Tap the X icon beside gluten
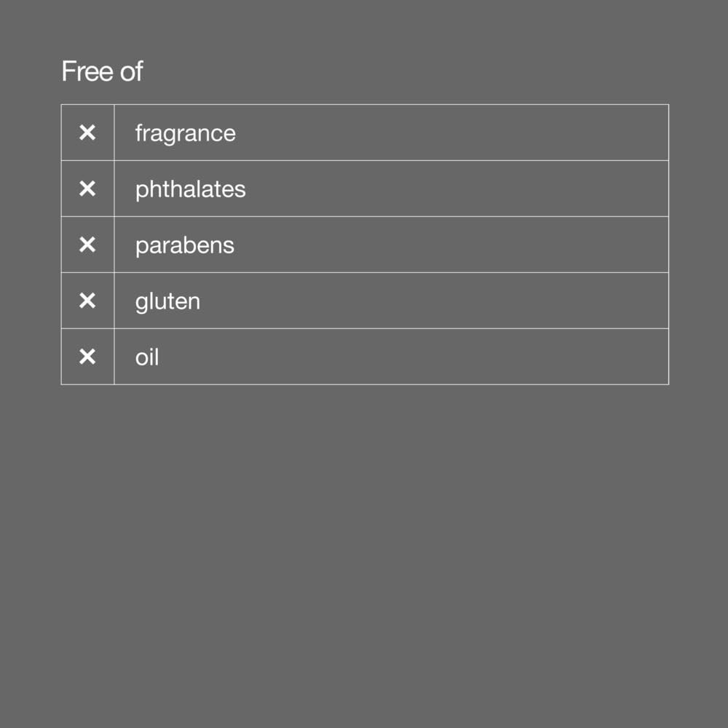728x728 pixels. 87,301
